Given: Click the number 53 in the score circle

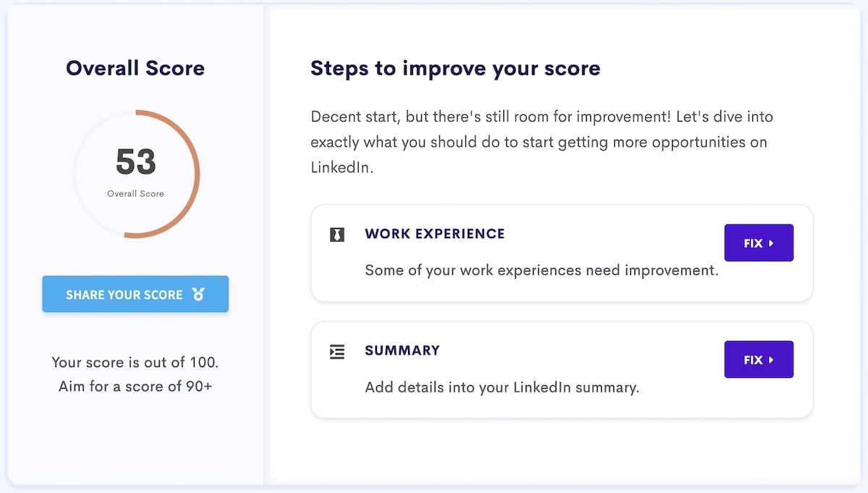Looking at the screenshot, I should (136, 162).
